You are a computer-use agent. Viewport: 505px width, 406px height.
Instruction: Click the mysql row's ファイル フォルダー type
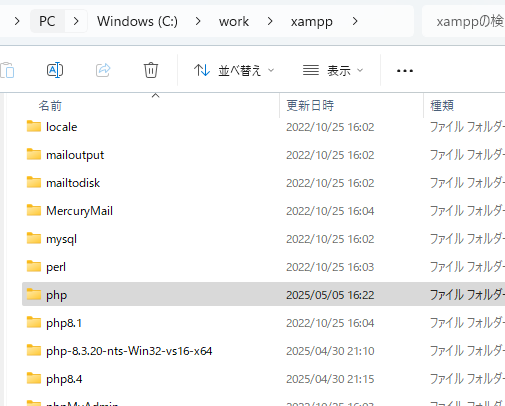coord(467,239)
